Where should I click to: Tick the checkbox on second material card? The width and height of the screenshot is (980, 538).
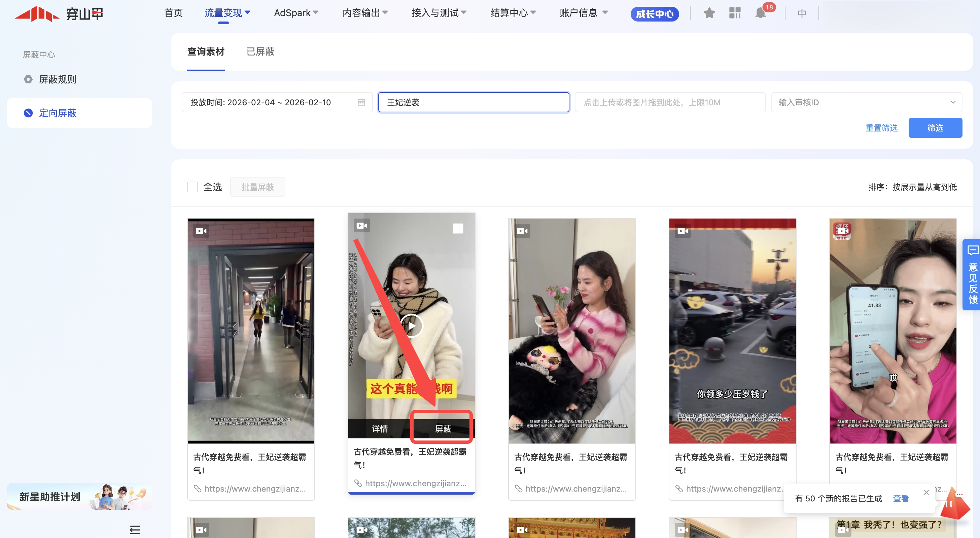pyautogui.click(x=458, y=229)
